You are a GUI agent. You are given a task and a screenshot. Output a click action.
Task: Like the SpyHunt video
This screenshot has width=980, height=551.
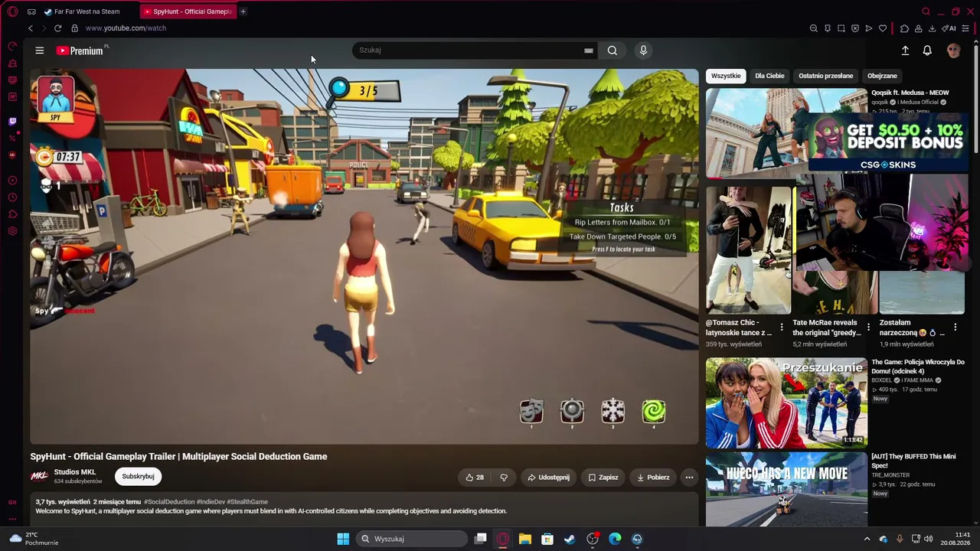pyautogui.click(x=475, y=478)
